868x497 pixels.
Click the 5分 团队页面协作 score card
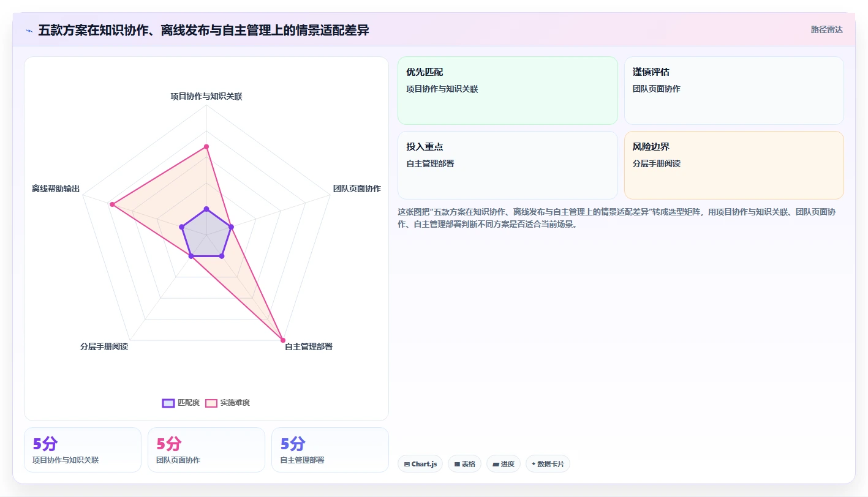point(206,450)
